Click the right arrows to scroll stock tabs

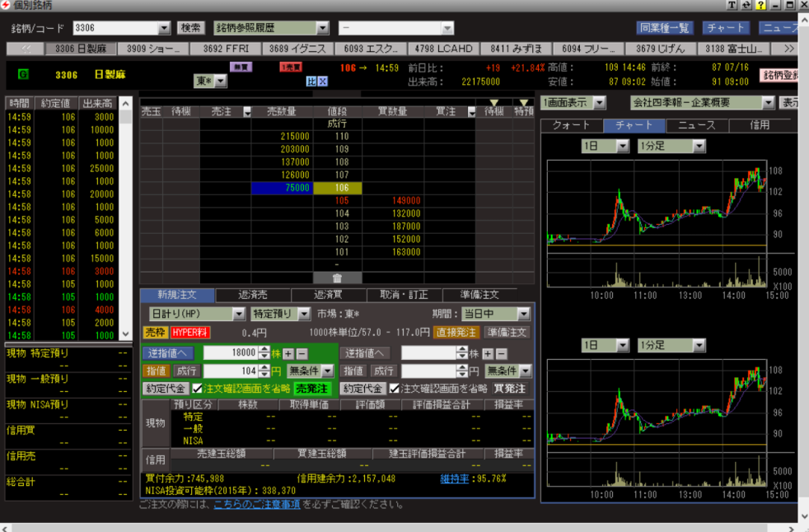tap(788, 49)
